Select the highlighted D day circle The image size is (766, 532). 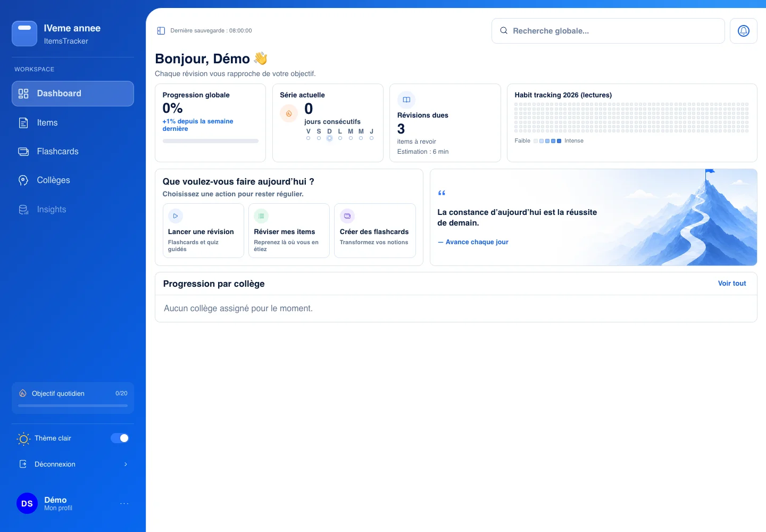tap(330, 138)
